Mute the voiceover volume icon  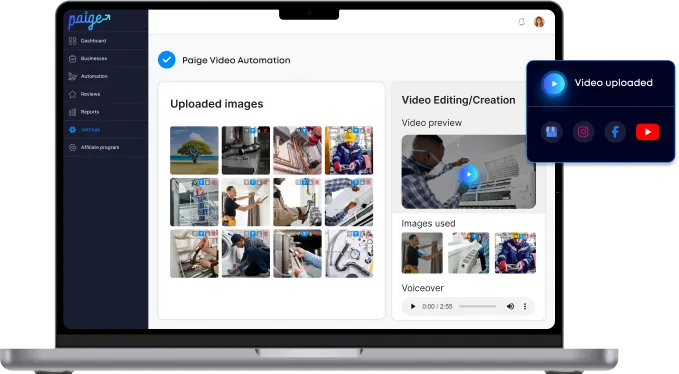click(510, 306)
